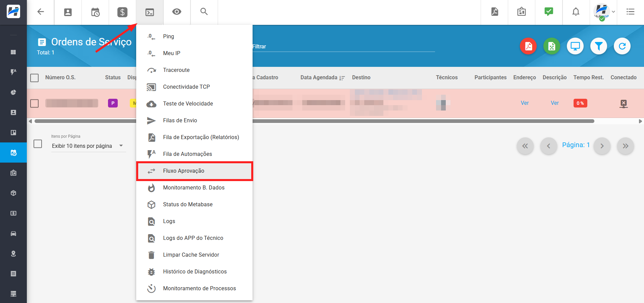The image size is (644, 303).
Task: Tick the checkbox beside Itens por Página
Action: [x=38, y=144]
